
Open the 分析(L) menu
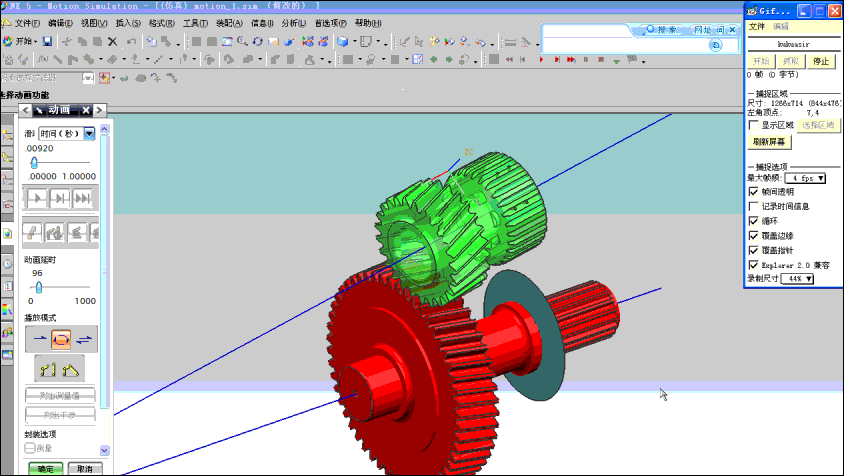293,23
